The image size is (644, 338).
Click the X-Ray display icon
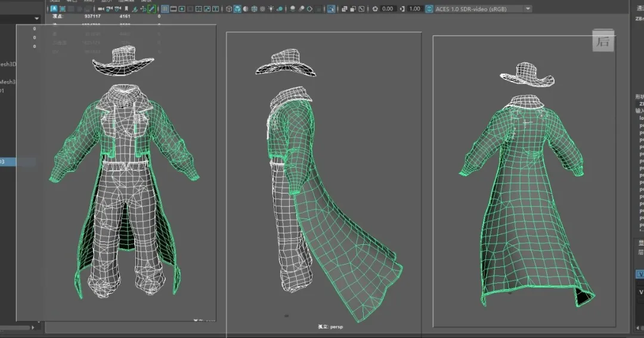tap(344, 9)
